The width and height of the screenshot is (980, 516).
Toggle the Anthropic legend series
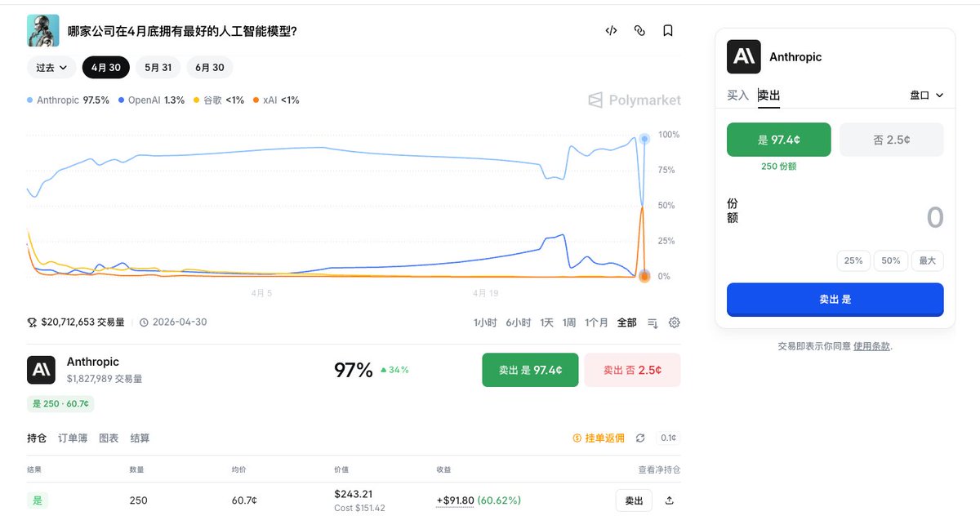click(x=68, y=100)
